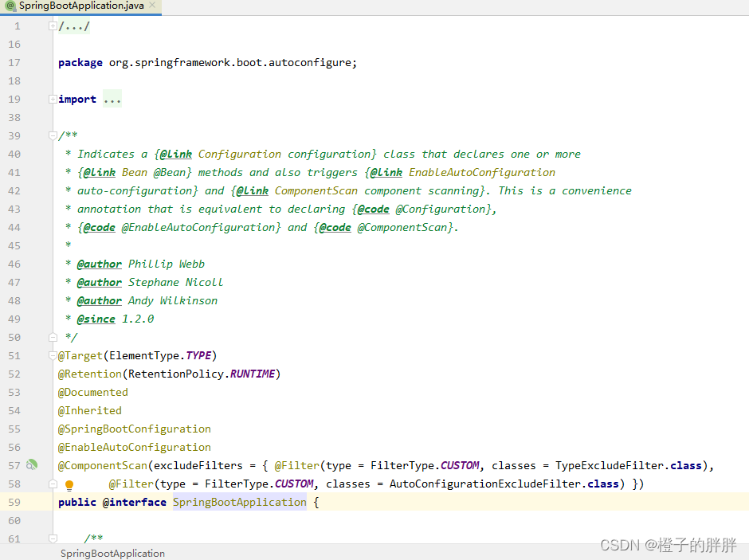Click author name Andy Wilkinson
Viewport: 749px width, 560px height.
click(x=173, y=301)
